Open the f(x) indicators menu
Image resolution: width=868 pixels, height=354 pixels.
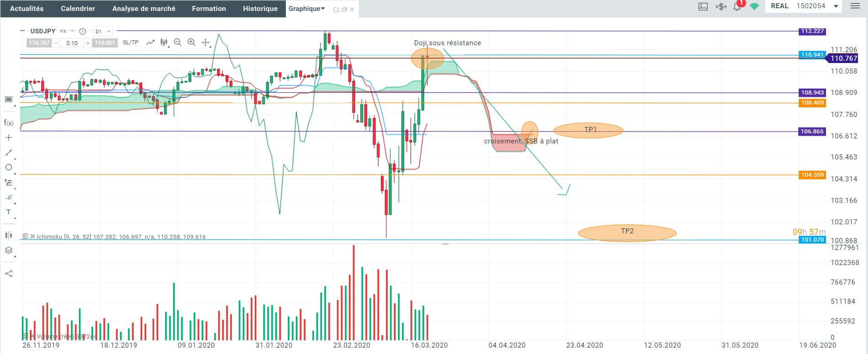[9, 122]
